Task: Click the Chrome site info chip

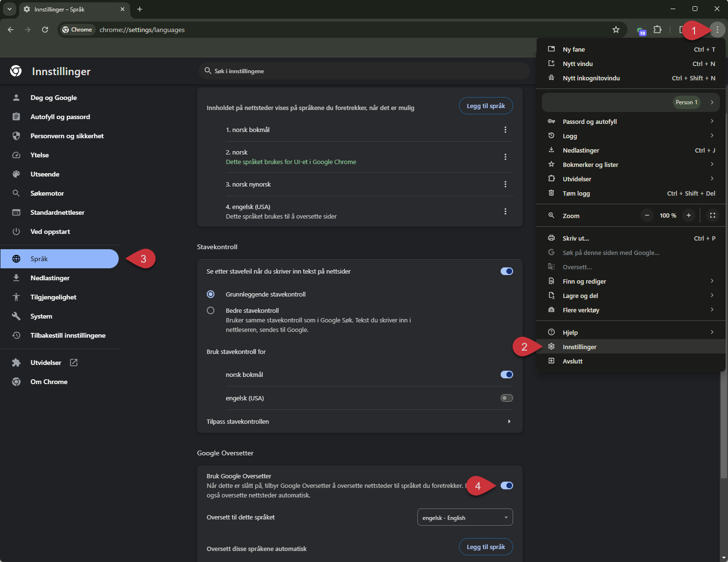Action: [x=77, y=30]
